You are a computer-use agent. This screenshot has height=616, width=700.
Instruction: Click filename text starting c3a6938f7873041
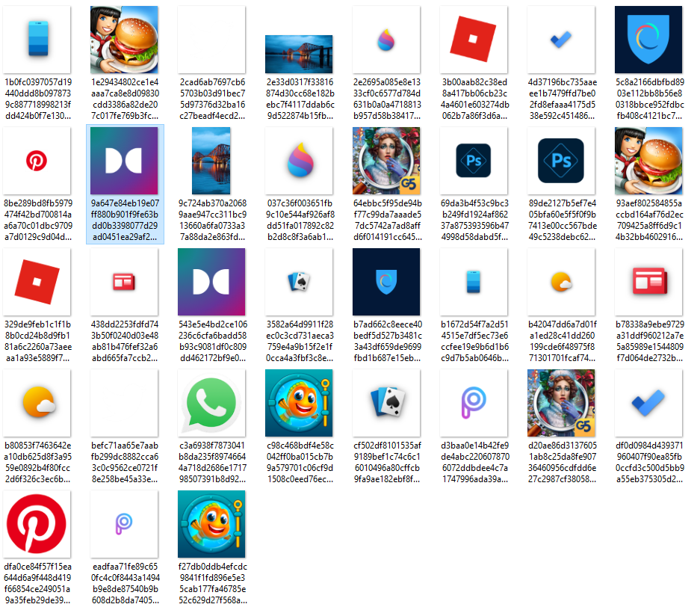point(212,462)
